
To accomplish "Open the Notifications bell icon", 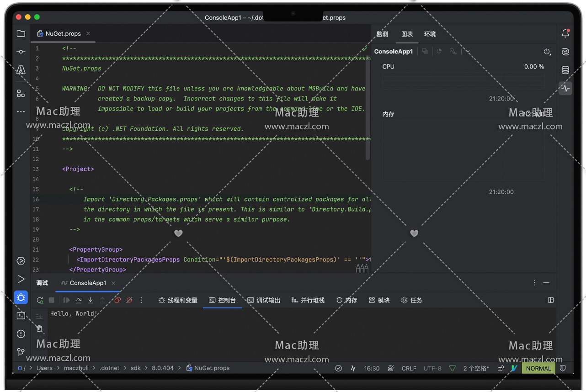I will coord(565,33).
